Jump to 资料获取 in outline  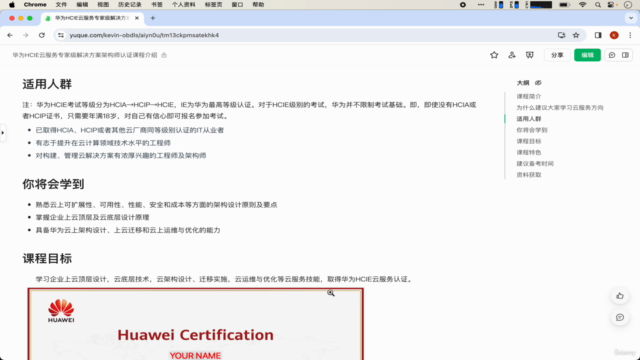(529, 175)
